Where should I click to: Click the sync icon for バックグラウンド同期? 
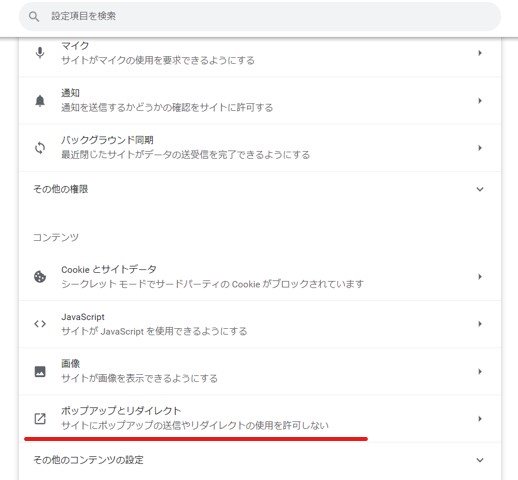coord(40,148)
